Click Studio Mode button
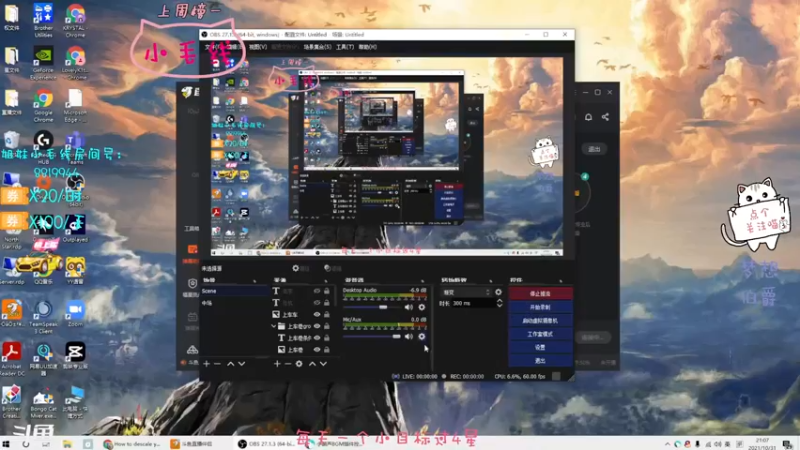Screen dimensions: 800x450 point(540,334)
